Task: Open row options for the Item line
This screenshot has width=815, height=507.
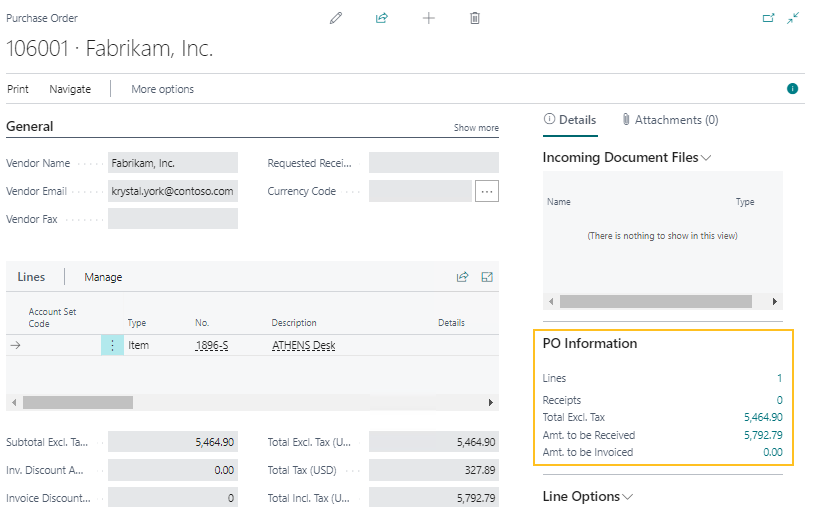Action: pos(112,345)
